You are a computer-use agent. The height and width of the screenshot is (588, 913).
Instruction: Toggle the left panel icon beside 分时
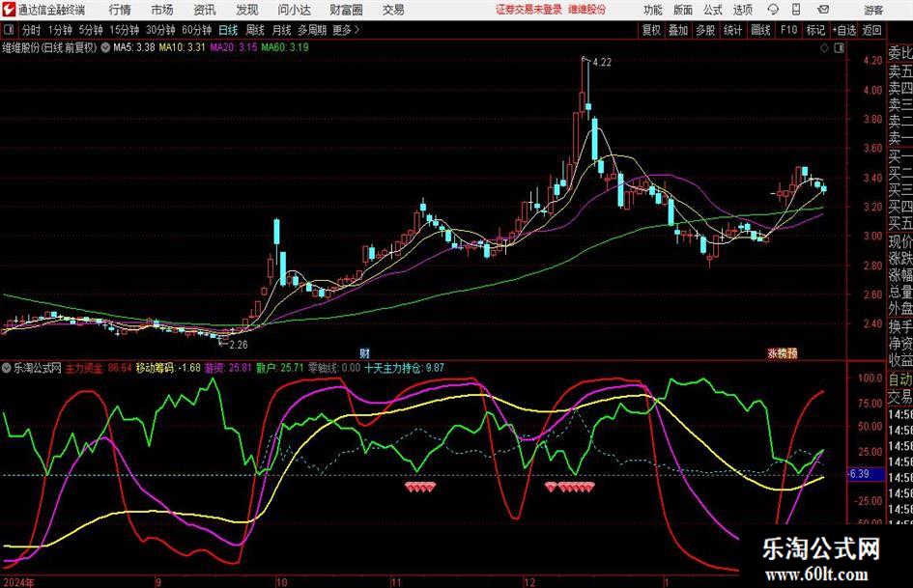tap(10, 30)
